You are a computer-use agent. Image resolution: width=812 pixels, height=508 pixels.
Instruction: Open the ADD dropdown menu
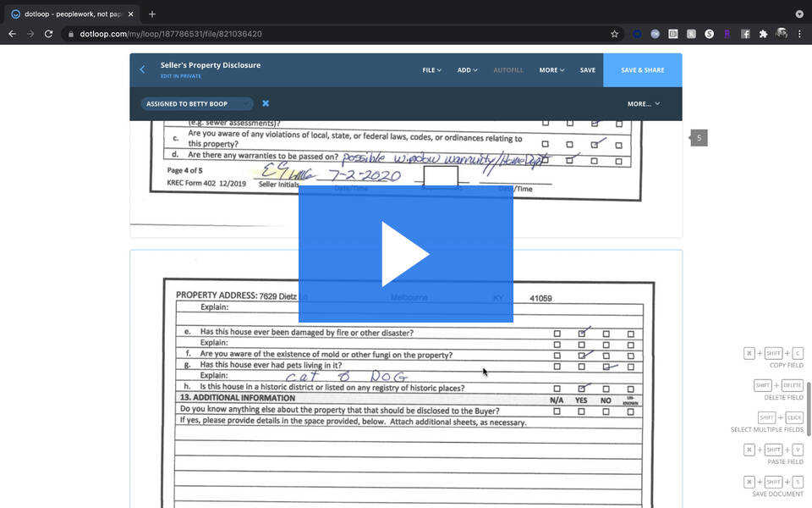point(467,70)
